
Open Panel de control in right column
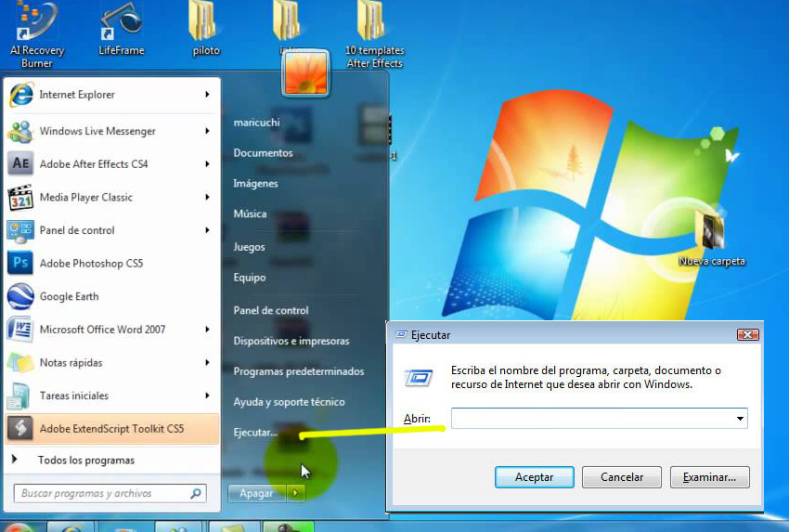pos(271,310)
